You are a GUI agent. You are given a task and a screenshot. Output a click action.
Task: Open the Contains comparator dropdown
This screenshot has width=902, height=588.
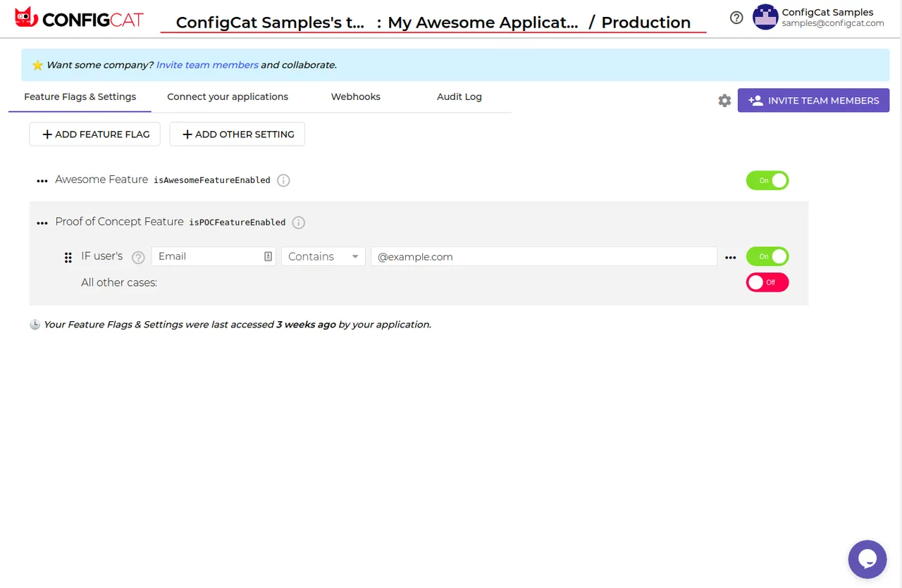[323, 256]
